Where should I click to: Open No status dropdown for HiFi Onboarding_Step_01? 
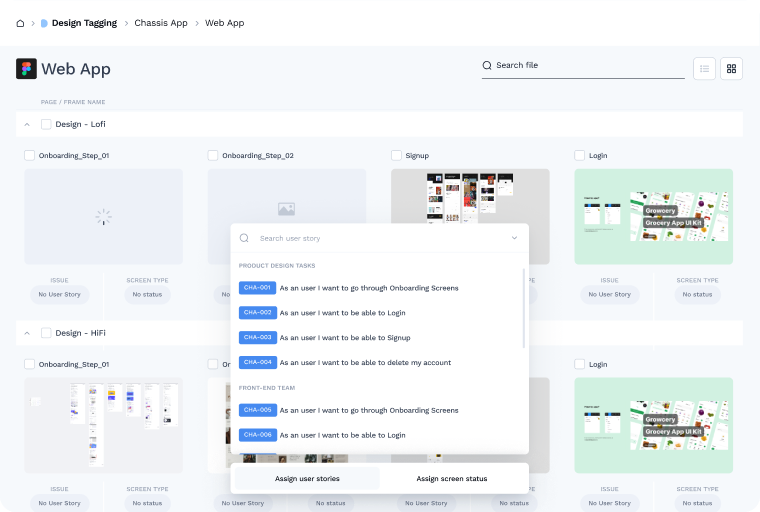(147, 503)
